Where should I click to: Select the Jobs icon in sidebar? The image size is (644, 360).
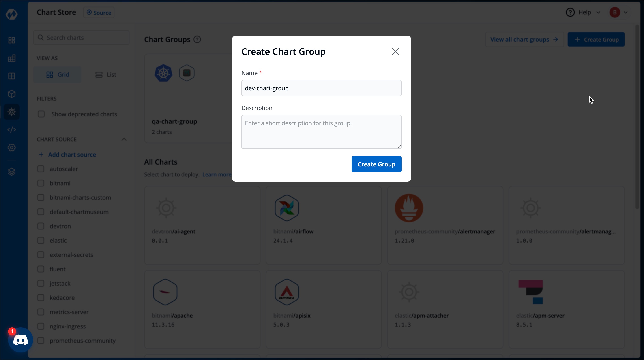(x=11, y=58)
